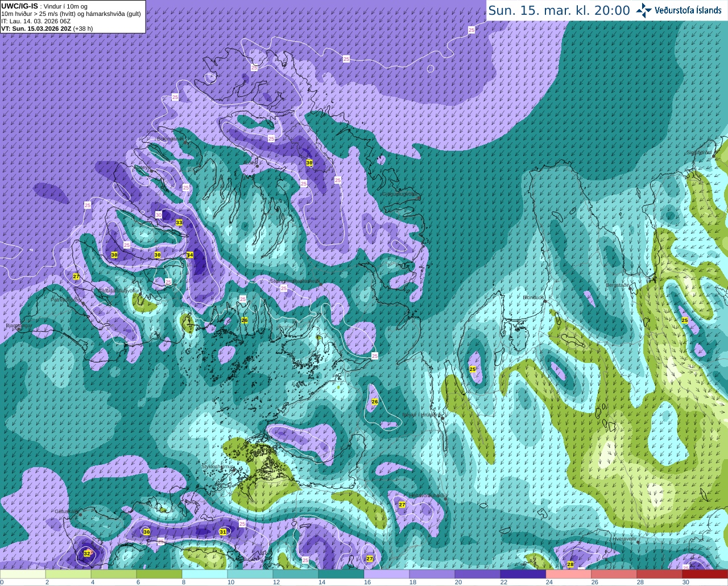Click the Bolungarvík station label

(169, 138)
